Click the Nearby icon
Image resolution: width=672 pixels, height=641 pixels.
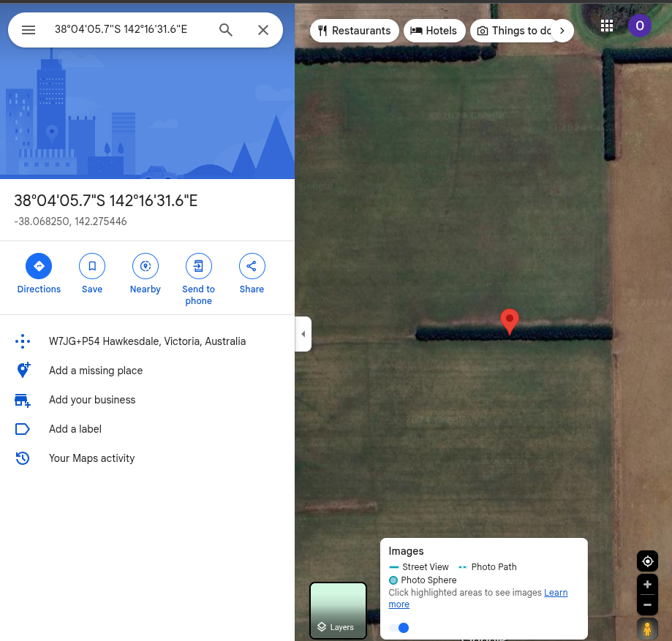[146, 266]
